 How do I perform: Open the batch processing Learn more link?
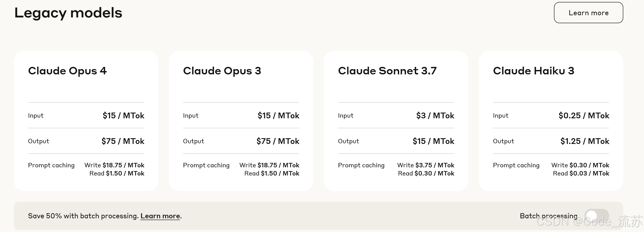tap(160, 216)
